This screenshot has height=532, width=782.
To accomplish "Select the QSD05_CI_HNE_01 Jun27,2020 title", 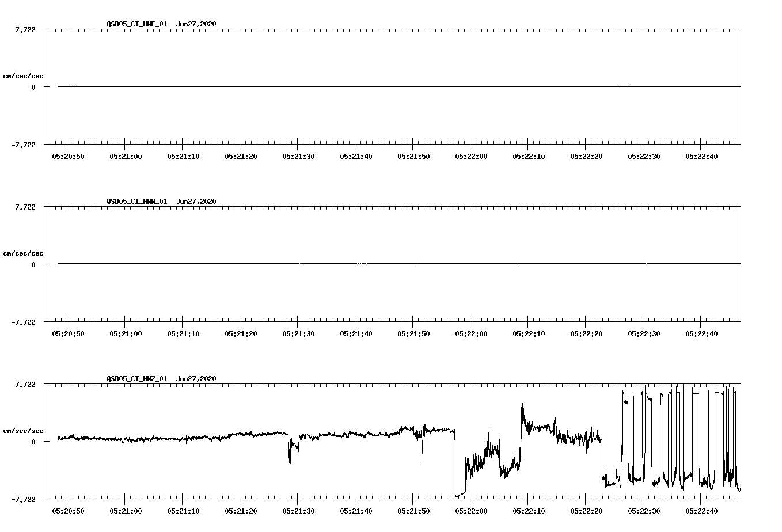I will click(161, 24).
